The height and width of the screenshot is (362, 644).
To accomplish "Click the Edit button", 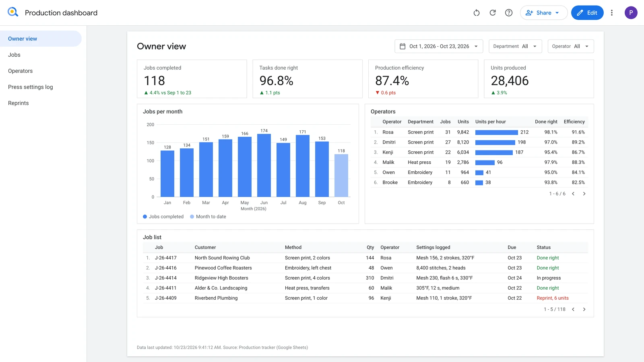I will point(587,13).
